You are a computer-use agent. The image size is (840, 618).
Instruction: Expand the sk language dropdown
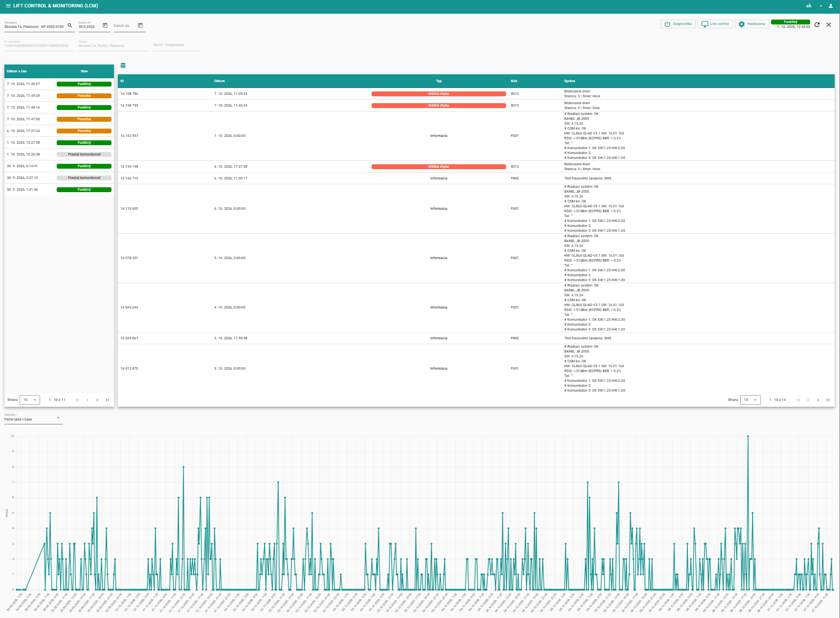tap(814, 6)
